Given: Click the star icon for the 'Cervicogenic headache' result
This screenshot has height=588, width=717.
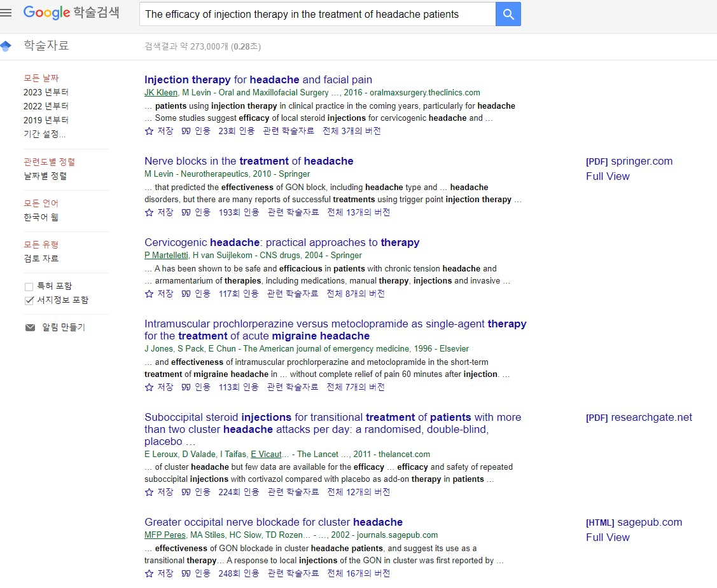Looking at the screenshot, I should coord(149,294).
